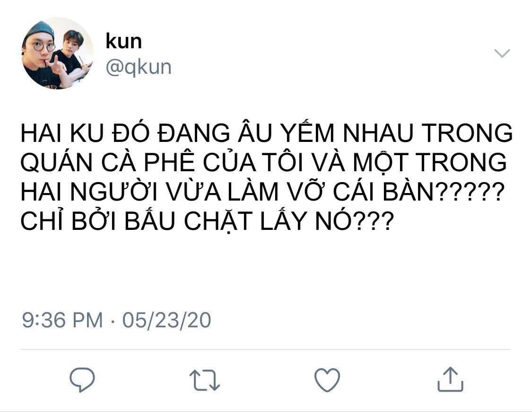The image size is (532, 412).
Task: Open kun's profile picture
Action: 57,53
